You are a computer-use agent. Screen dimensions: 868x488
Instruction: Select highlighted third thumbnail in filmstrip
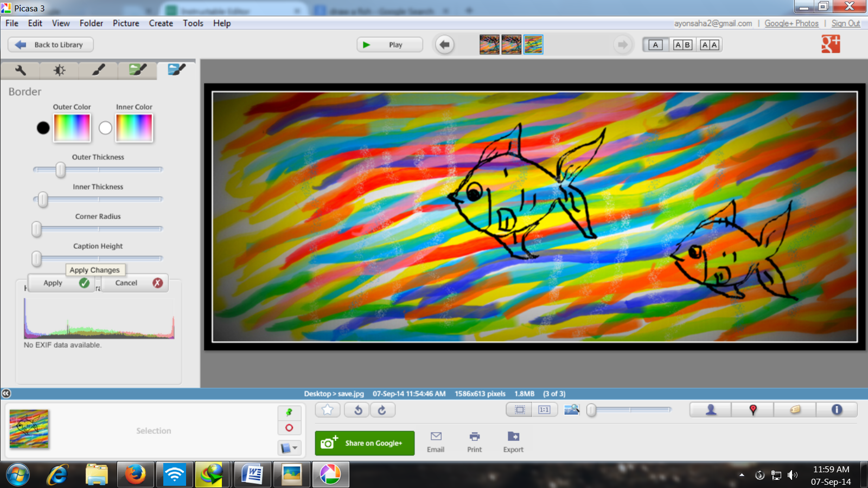click(533, 44)
